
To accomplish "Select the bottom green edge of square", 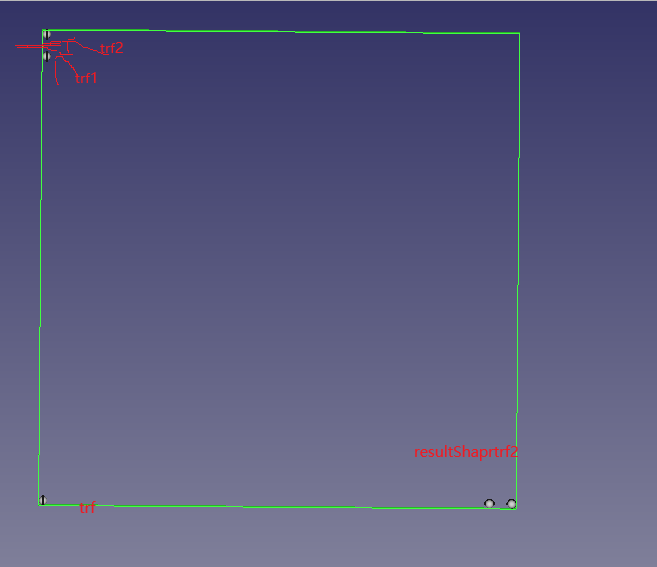I will pyautogui.click(x=280, y=507).
